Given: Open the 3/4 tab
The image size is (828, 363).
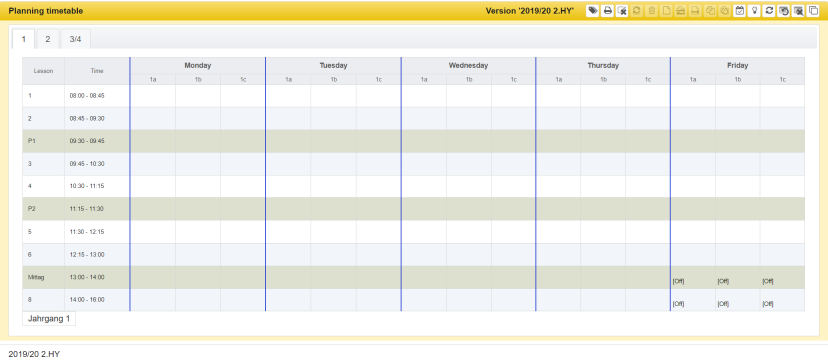Looking at the screenshot, I should pyautogui.click(x=76, y=39).
